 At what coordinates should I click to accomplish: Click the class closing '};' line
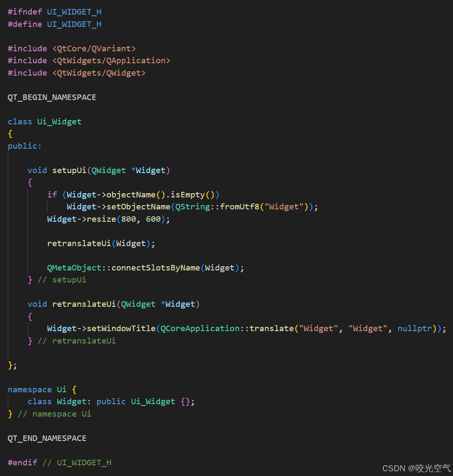point(12,365)
